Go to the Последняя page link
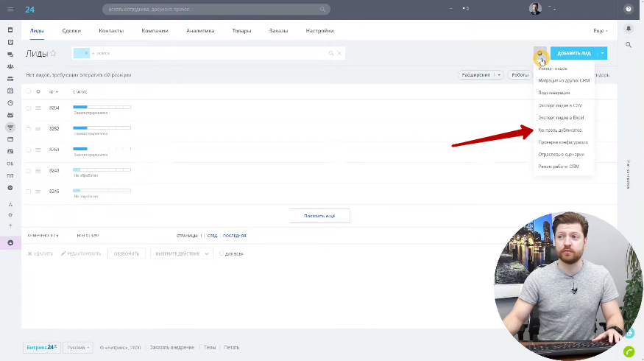 pyautogui.click(x=235, y=236)
